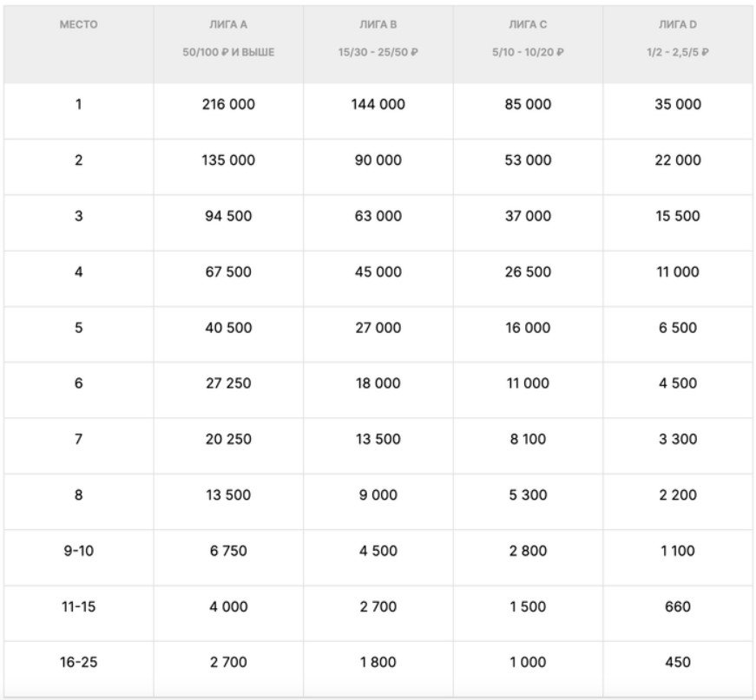
Task: Click the 94 500 prize value
Action: point(229,216)
